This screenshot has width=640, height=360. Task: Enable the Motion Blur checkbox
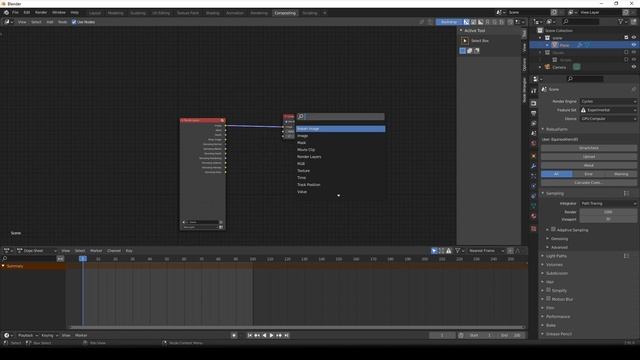pyautogui.click(x=549, y=299)
